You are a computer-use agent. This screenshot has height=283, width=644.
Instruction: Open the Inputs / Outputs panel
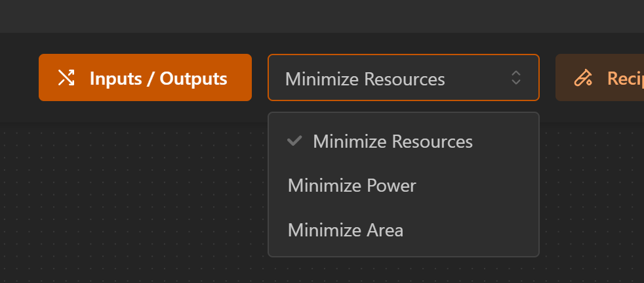coord(145,77)
